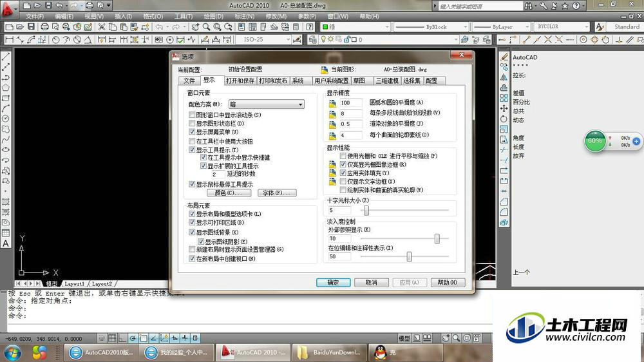Toggle 显示图形状态栏 checkbox

[x=192, y=123]
